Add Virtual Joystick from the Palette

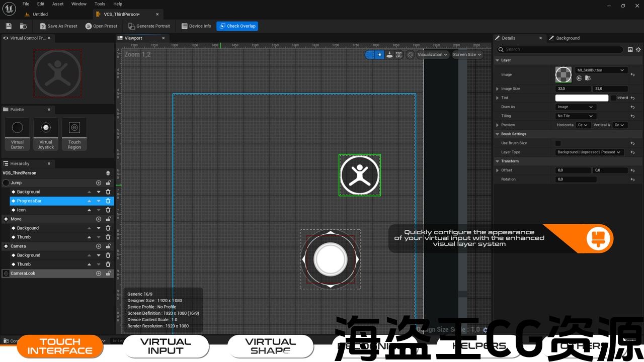(x=46, y=134)
